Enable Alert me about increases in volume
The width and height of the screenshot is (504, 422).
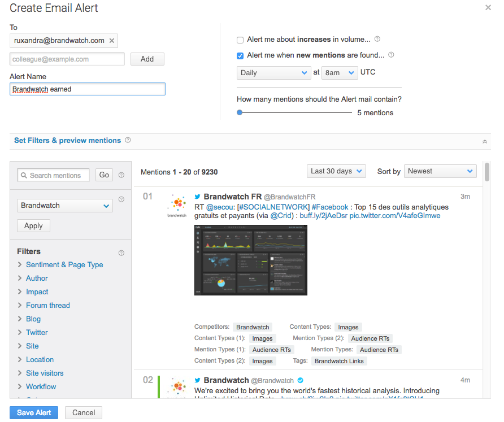[x=240, y=40]
